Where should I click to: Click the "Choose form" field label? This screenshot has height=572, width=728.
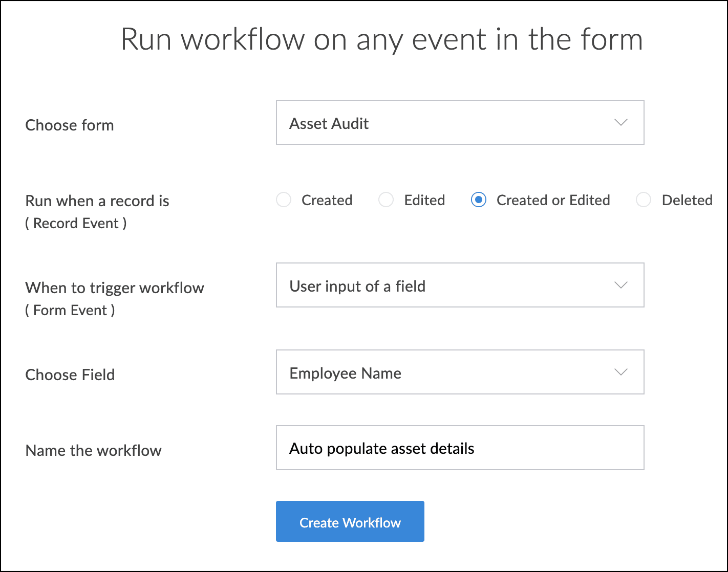click(70, 125)
